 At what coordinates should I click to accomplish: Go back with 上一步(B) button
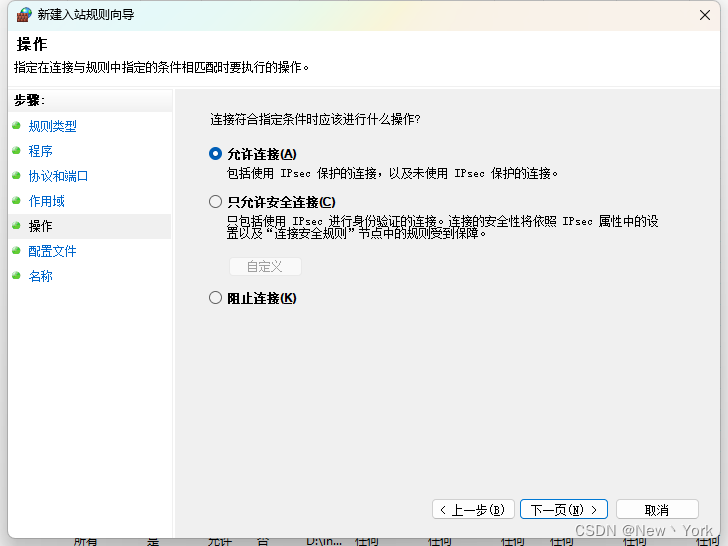(x=473, y=509)
